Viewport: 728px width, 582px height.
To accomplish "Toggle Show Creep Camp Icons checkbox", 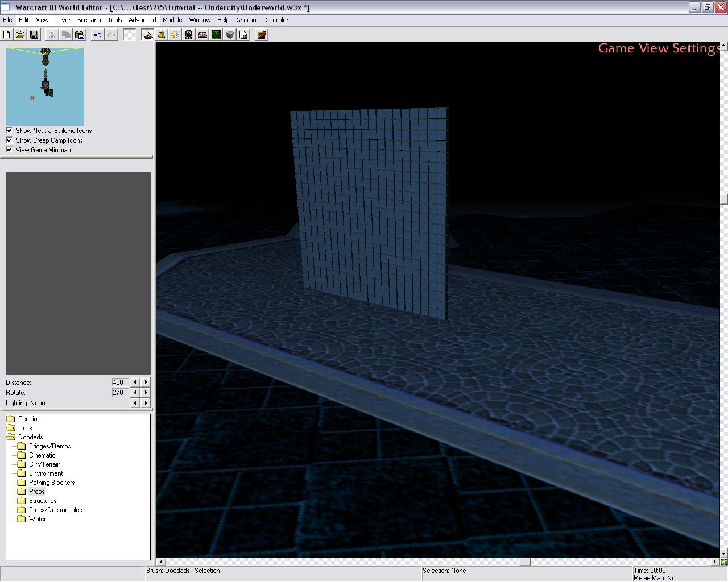I will 9,140.
